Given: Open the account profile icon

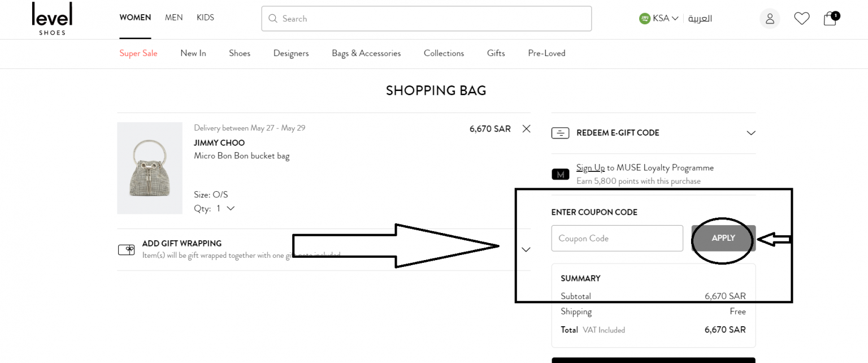Looking at the screenshot, I should 770,18.
